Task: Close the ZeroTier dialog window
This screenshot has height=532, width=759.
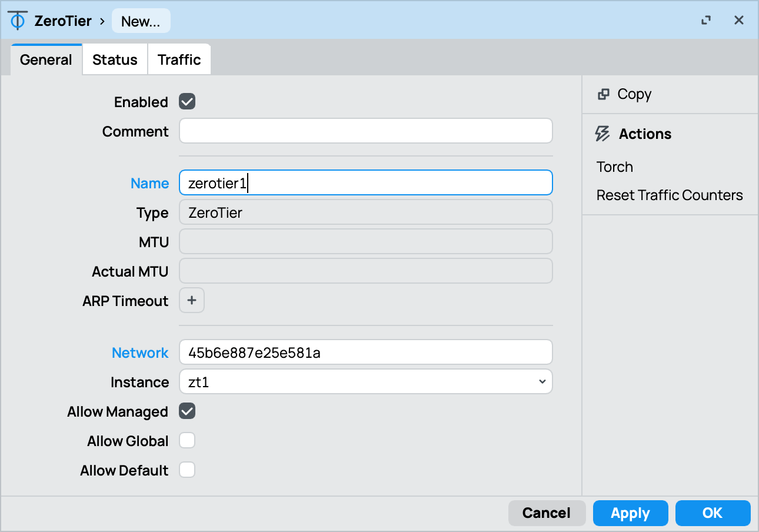Action: [739, 21]
